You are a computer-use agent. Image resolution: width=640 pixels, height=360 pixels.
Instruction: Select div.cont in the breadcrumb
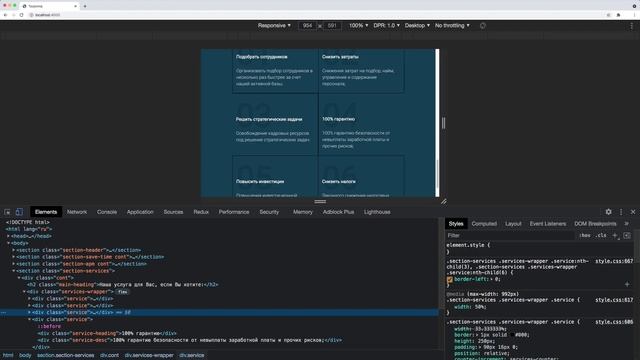109,356
